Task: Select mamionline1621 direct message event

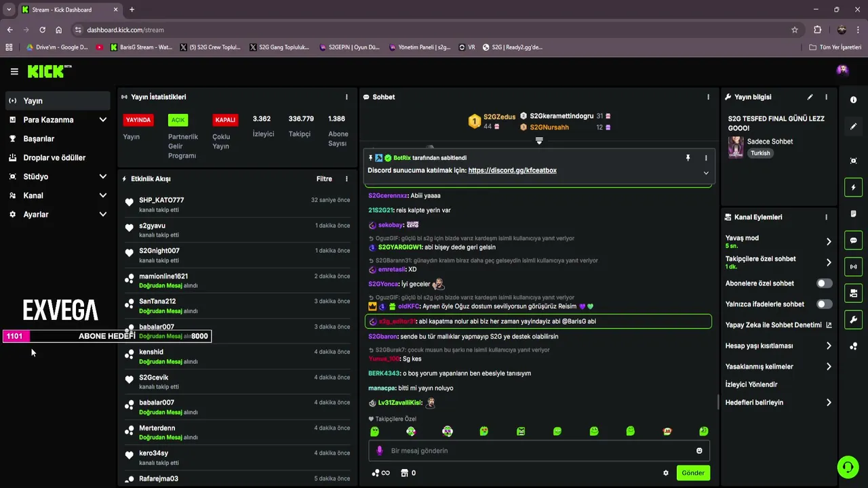Action: click(x=237, y=281)
